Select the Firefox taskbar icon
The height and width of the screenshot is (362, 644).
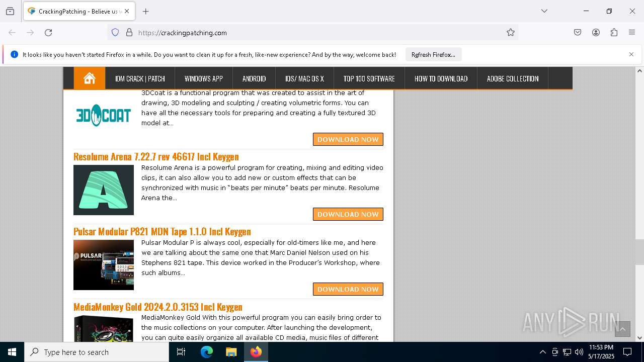click(x=256, y=352)
